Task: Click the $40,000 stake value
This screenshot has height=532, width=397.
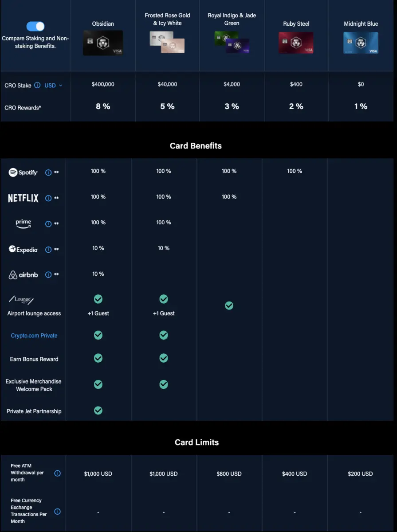Action: tap(167, 84)
